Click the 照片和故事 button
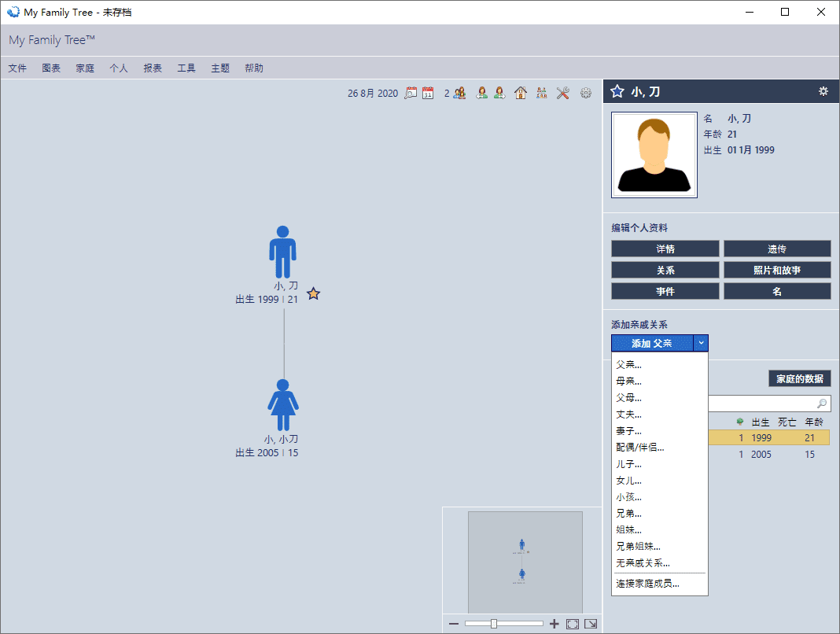This screenshot has width=840, height=634. pos(776,270)
